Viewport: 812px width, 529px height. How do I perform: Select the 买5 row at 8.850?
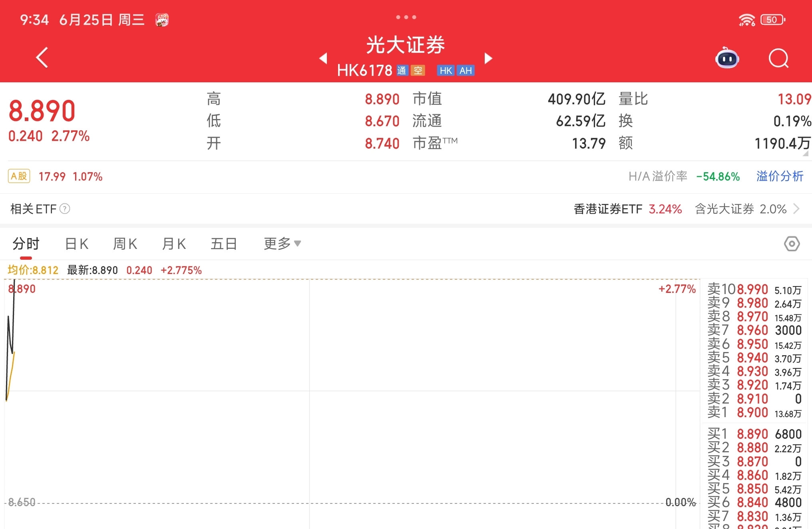coord(754,489)
